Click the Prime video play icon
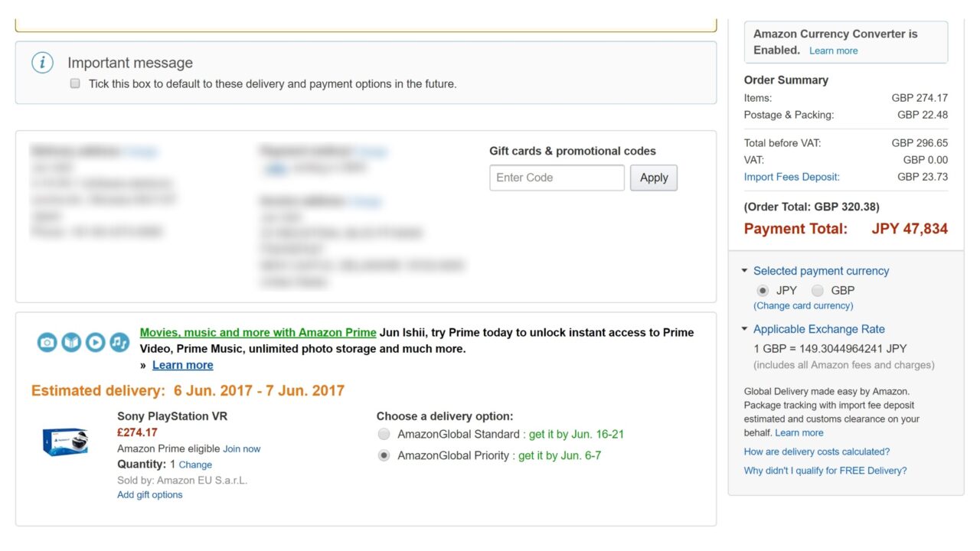The image size is (980, 551). pyautogui.click(x=95, y=342)
